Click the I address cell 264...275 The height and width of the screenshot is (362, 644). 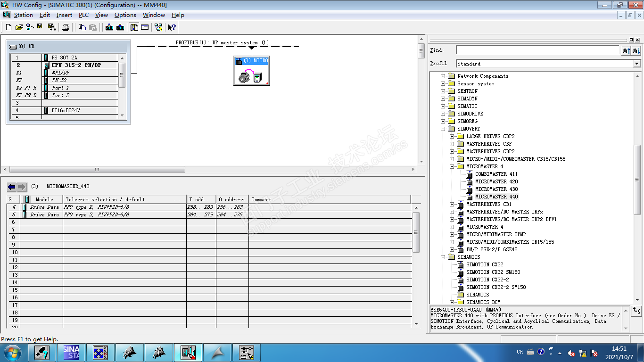click(x=201, y=214)
